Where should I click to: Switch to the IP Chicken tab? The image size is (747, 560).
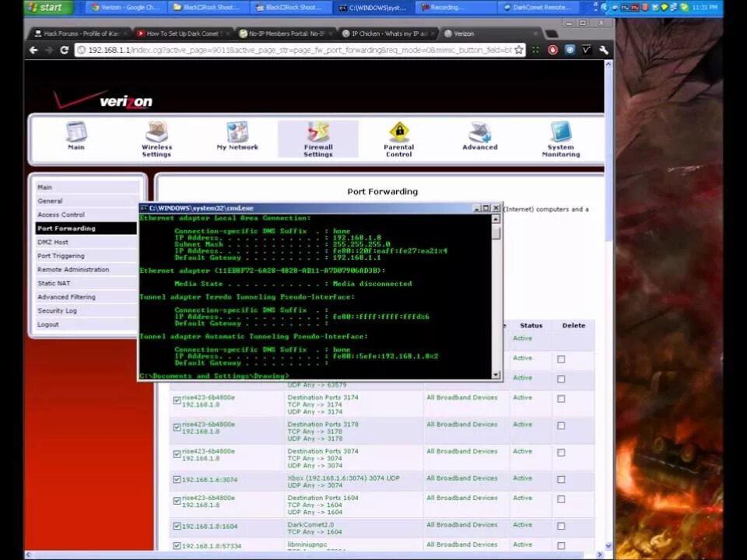[389, 33]
